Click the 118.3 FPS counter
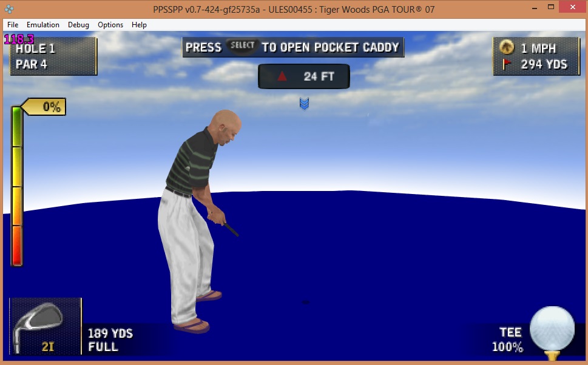 19,39
